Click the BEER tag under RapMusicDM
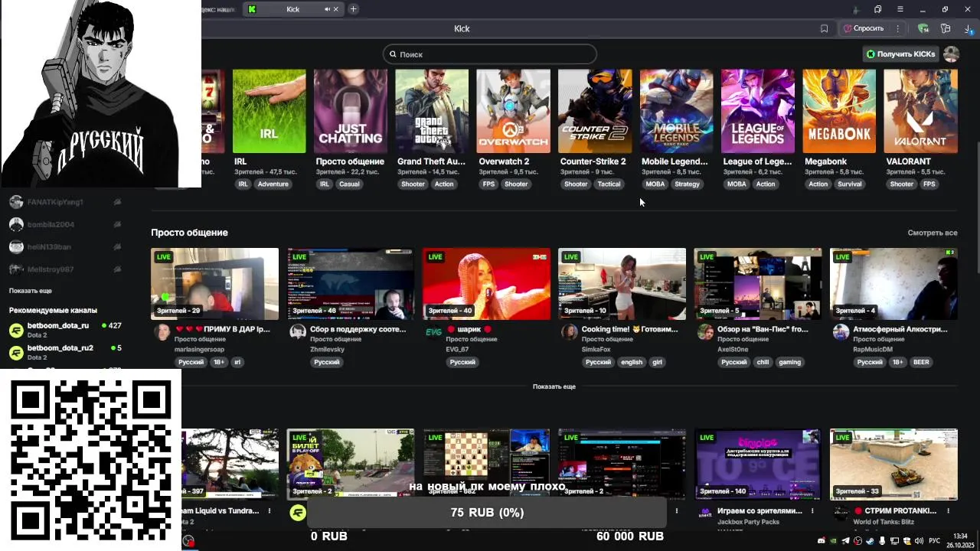 (x=921, y=362)
